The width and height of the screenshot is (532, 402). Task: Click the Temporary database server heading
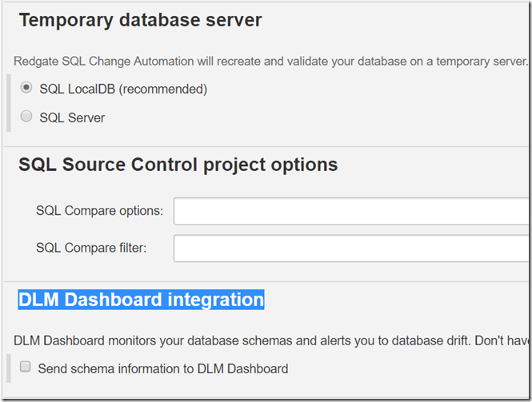tap(141, 20)
